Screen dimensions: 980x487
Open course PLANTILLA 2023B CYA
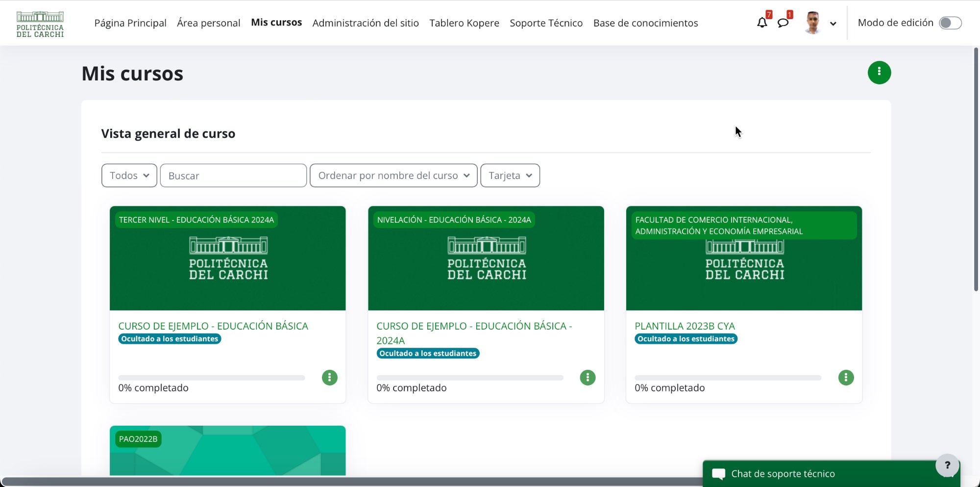[685, 326]
